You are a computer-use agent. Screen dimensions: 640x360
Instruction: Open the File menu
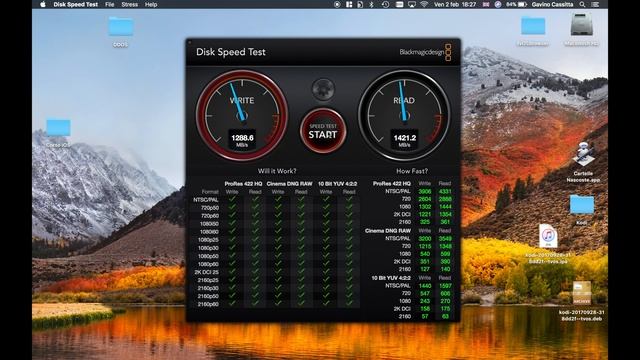(109, 4)
